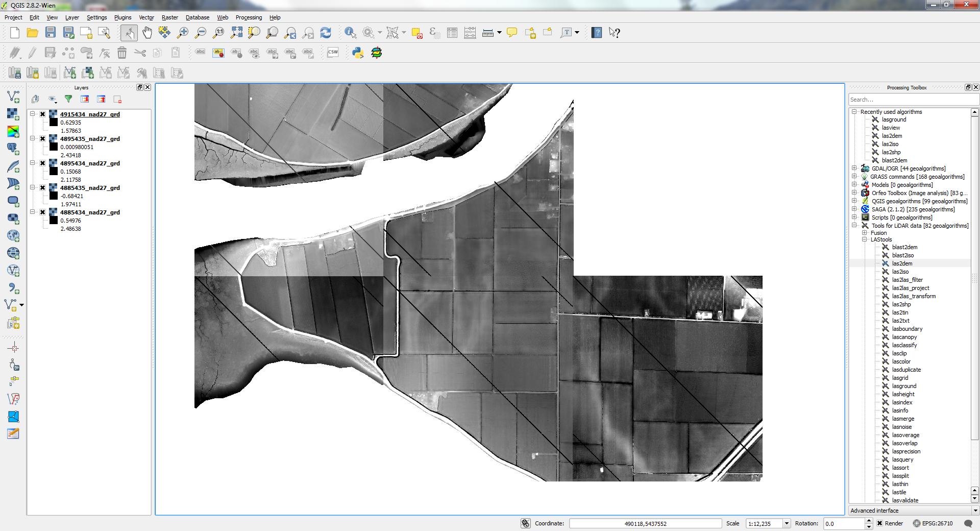The height and width of the screenshot is (531, 980).
Task: Expand the SAGA (2.1.2) geoalgorithms group
Action: [854, 209]
